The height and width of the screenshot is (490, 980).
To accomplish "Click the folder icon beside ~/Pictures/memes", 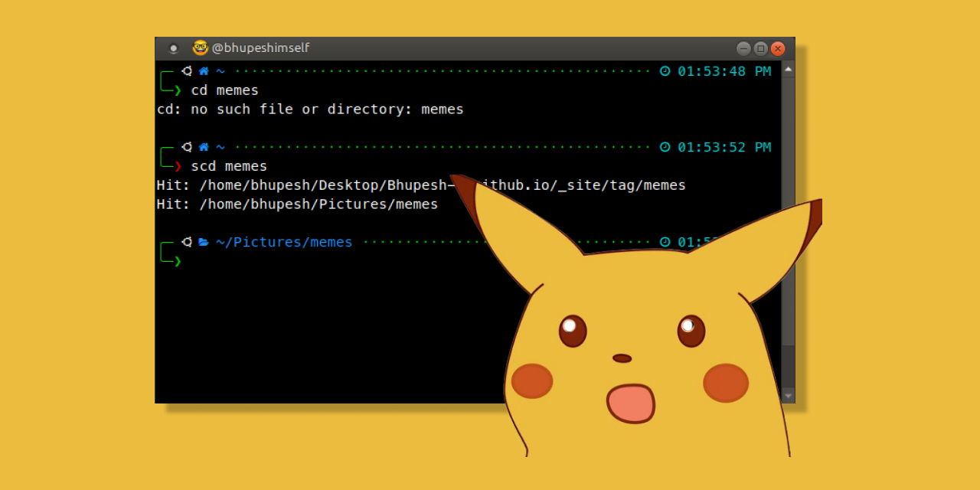I will (x=204, y=242).
